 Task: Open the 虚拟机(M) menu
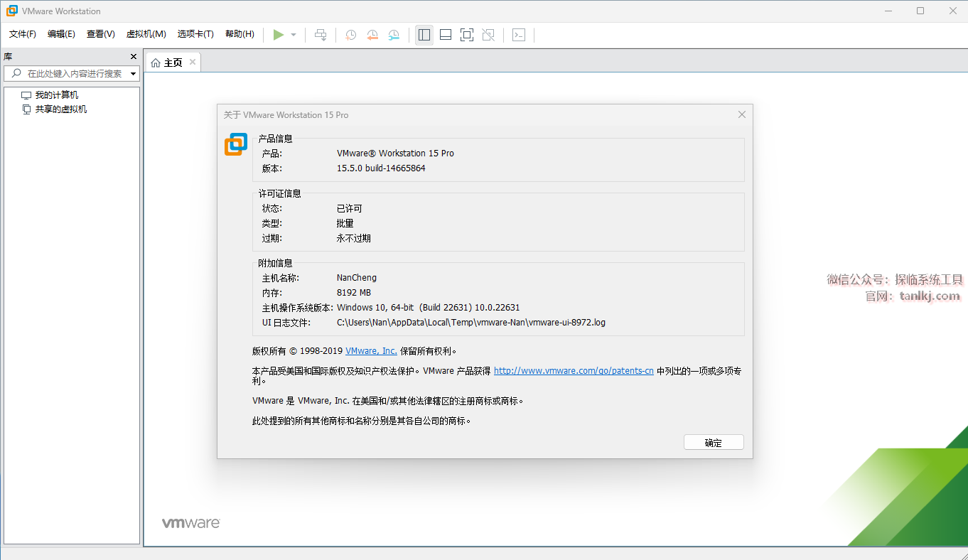pyautogui.click(x=146, y=34)
